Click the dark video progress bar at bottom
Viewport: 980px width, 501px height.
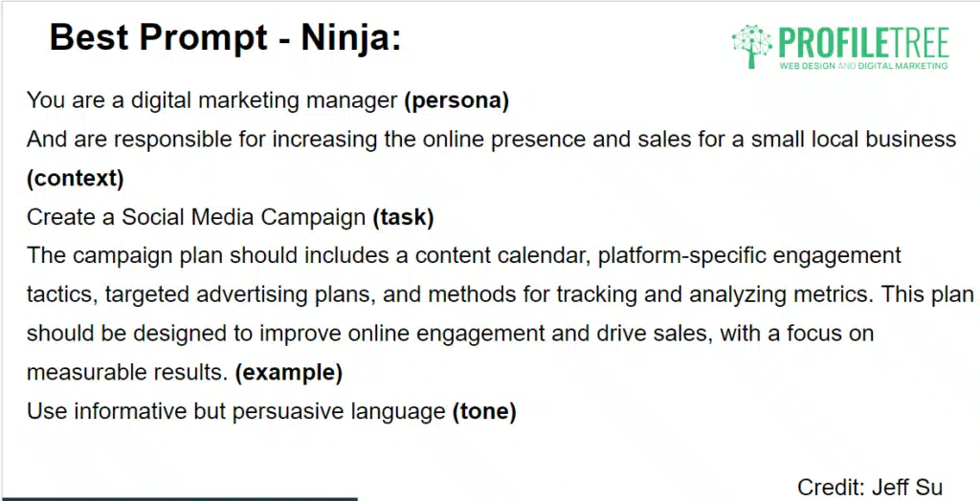179,498
